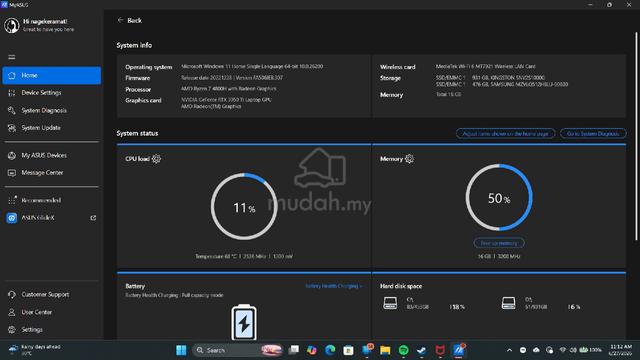
Task: Click the CPU load 11% gauge
Action: (x=244, y=207)
